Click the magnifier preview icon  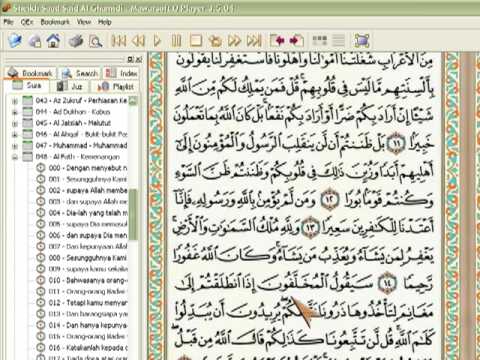click(x=96, y=41)
